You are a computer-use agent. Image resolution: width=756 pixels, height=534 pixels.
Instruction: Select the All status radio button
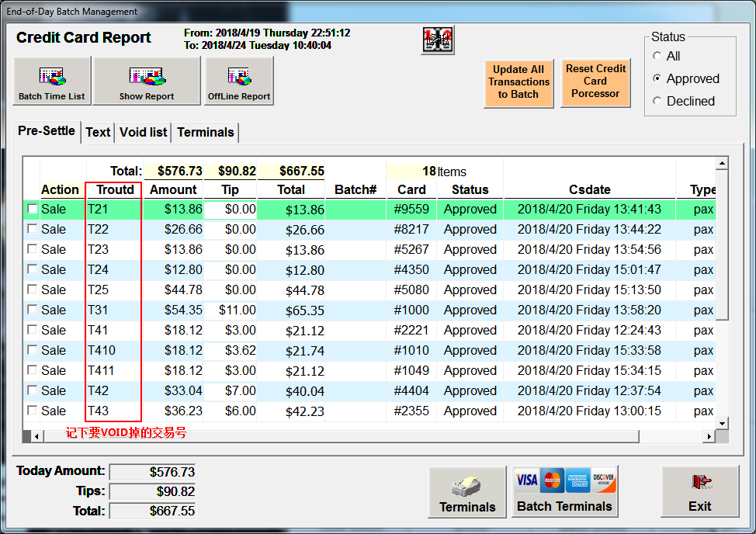point(657,56)
